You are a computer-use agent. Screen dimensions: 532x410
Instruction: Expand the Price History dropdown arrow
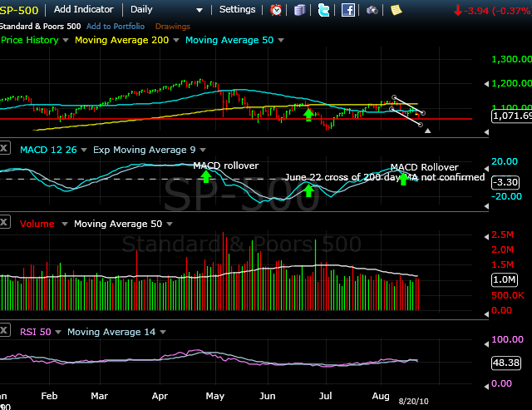coord(66,40)
